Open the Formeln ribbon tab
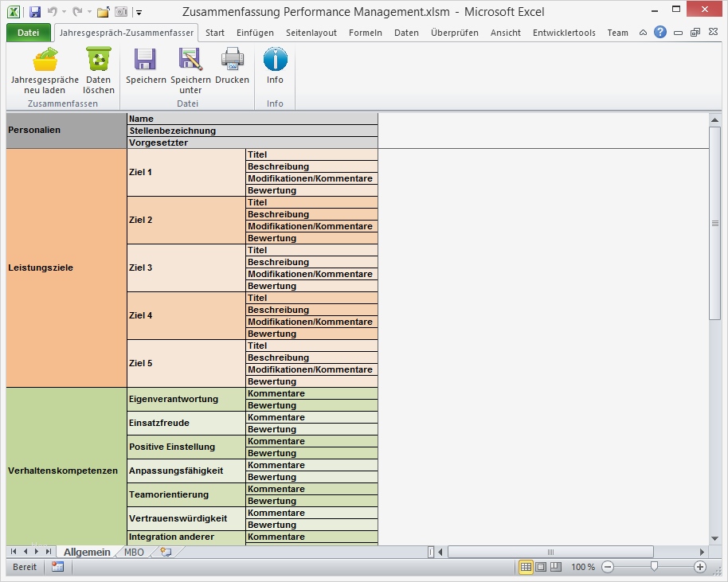This screenshot has width=728, height=582. click(365, 33)
